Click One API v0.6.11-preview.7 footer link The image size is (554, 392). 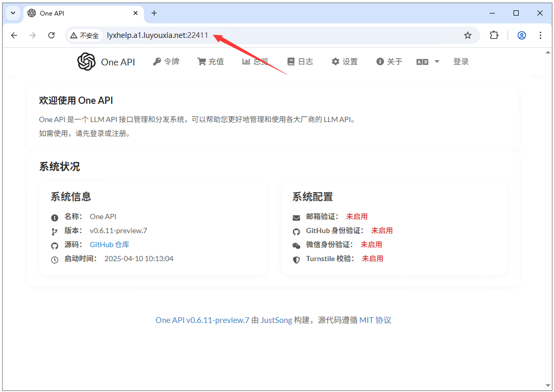pos(202,320)
